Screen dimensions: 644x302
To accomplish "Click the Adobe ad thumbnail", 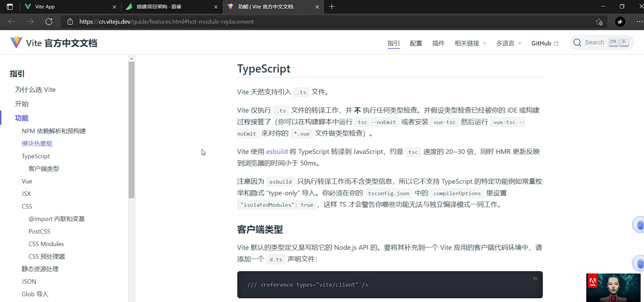I will pyautogui.click(x=613, y=287).
